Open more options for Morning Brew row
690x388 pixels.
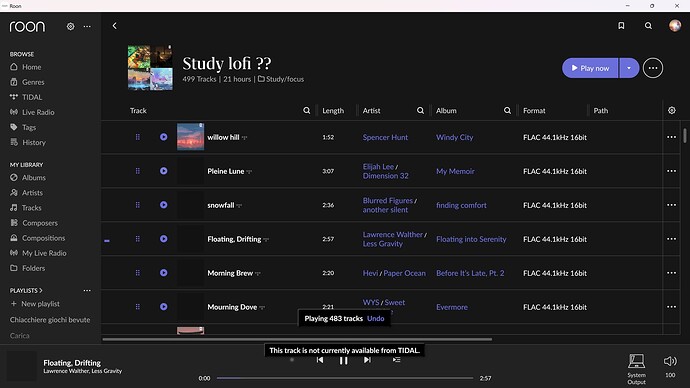[x=671, y=273]
